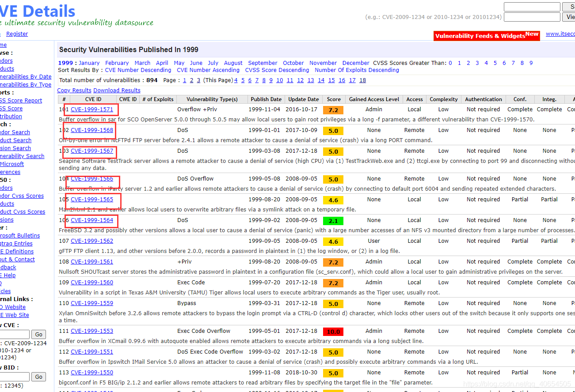Viewport: 575px width, 392px height.
Task: Open Vulnerability Search sidebar link
Action: click(22, 156)
